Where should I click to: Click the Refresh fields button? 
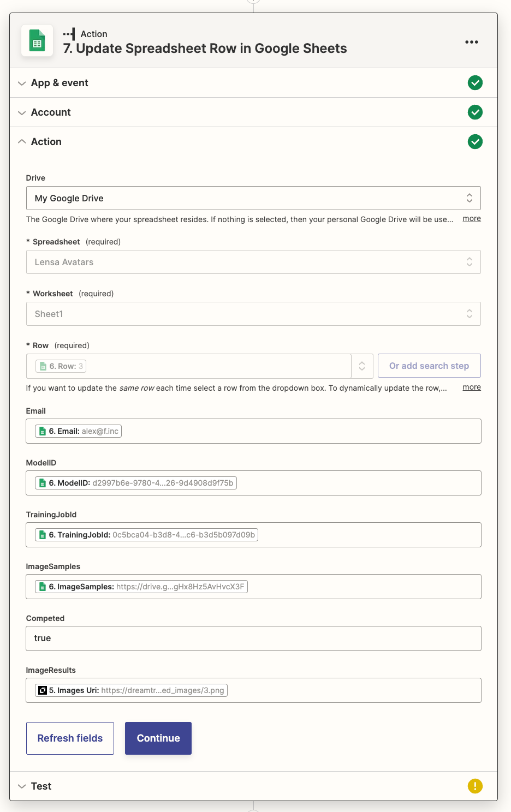point(70,738)
